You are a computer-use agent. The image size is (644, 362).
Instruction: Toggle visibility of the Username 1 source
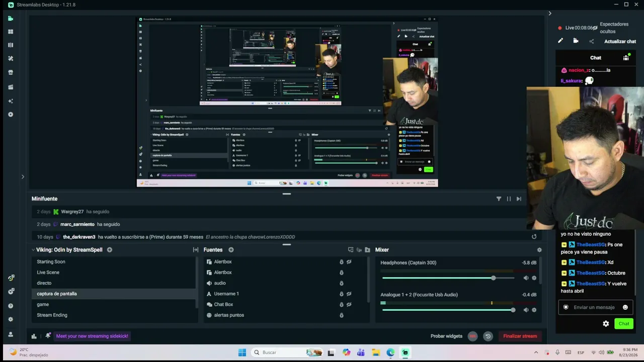349,294
